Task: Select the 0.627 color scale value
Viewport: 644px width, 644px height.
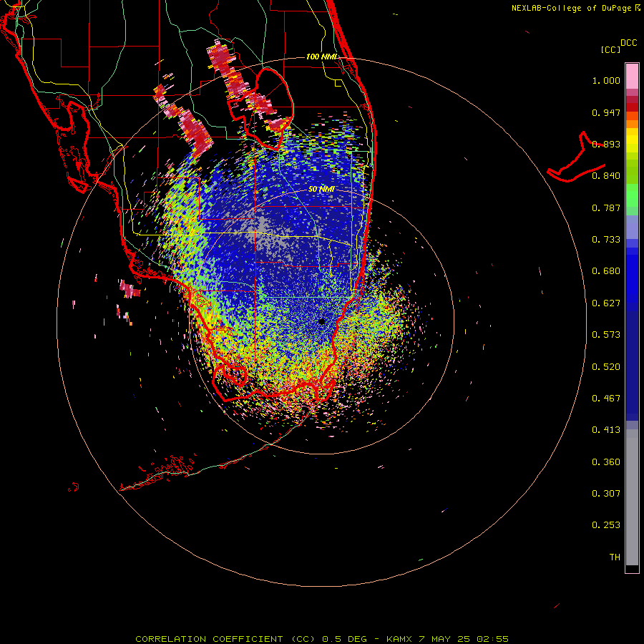Action: 606,303
